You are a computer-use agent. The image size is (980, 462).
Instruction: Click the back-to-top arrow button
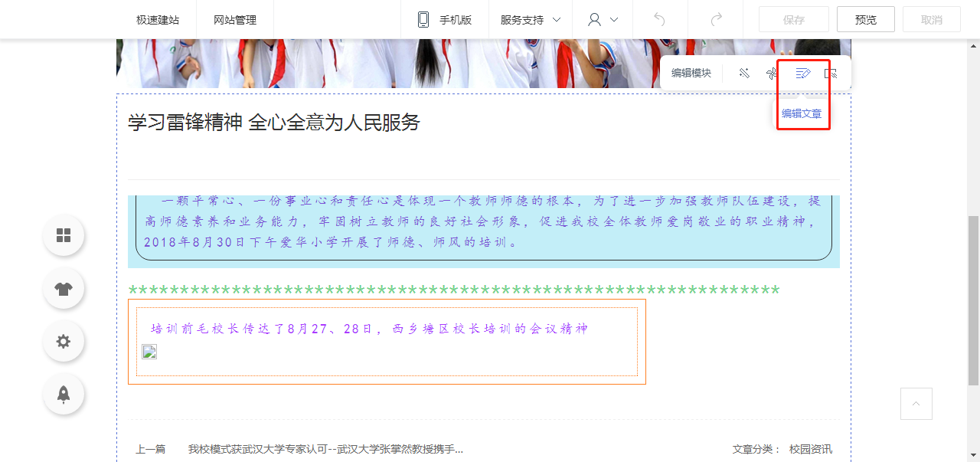[x=916, y=404]
